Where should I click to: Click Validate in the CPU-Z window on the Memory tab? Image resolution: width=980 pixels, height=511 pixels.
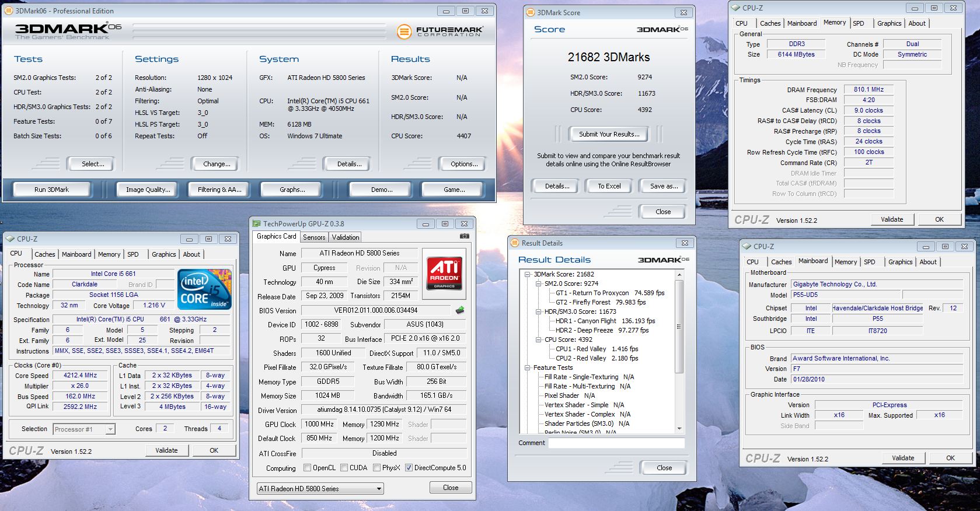(892, 219)
